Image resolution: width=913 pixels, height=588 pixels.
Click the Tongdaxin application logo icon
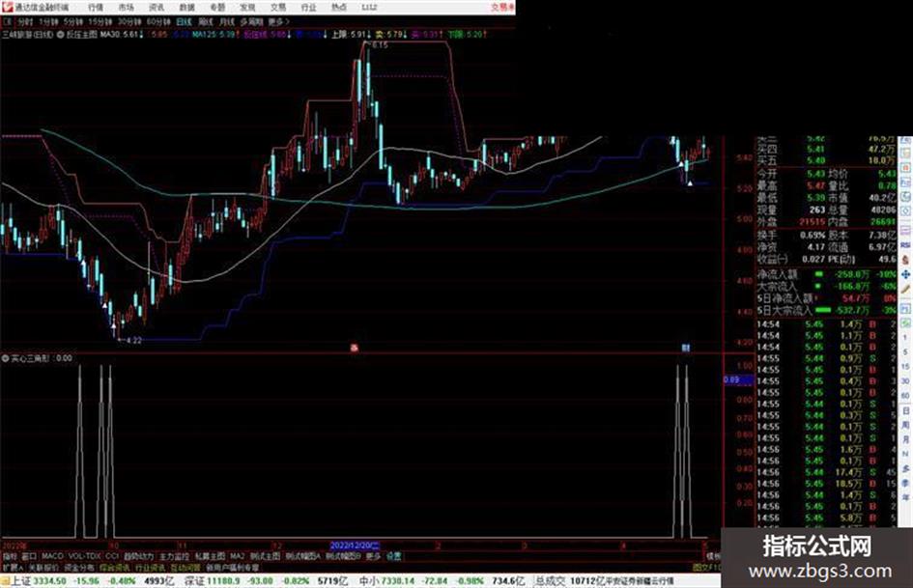pyautogui.click(x=7, y=7)
